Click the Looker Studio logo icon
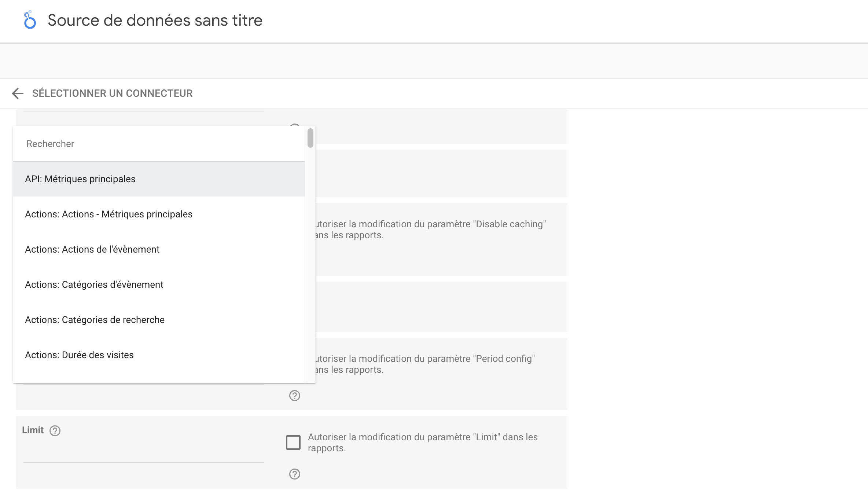The width and height of the screenshot is (868, 492). (30, 20)
